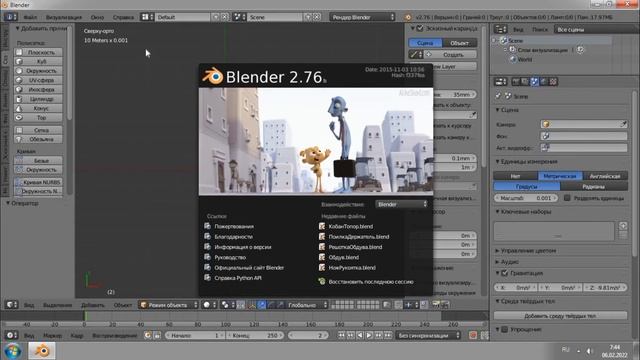Image resolution: width=640 pixels, height=360 pixels.
Task: Switch to World properties tab icon
Action: (x=544, y=82)
